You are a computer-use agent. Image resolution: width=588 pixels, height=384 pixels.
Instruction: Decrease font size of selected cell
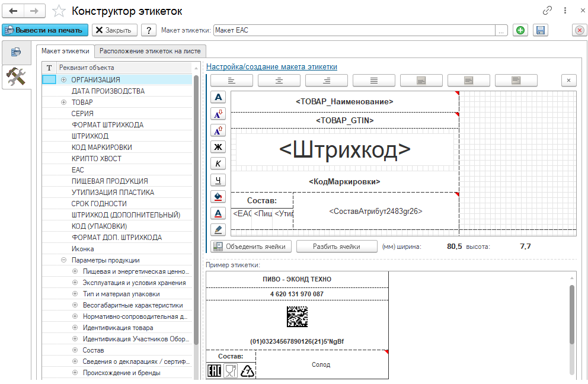click(219, 114)
